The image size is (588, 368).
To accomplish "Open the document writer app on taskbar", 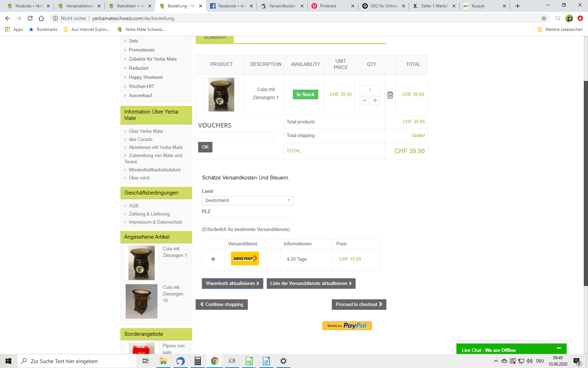I will tap(266, 361).
